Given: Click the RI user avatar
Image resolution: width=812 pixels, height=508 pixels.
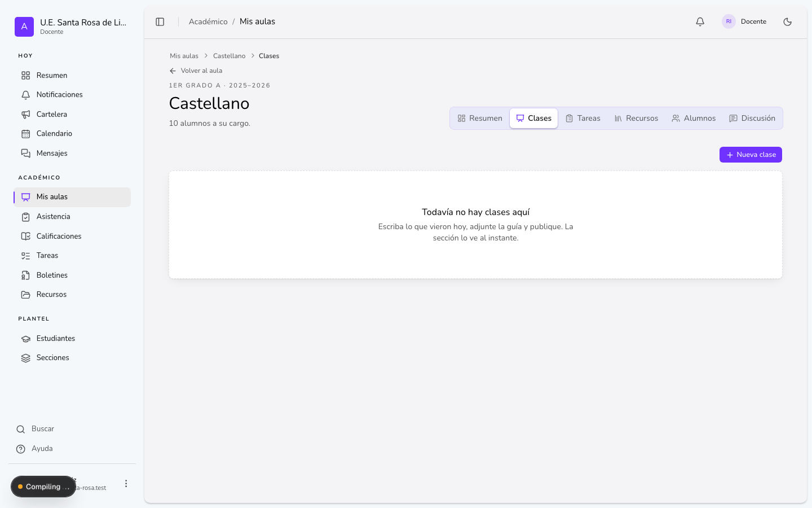Looking at the screenshot, I should [x=729, y=21].
